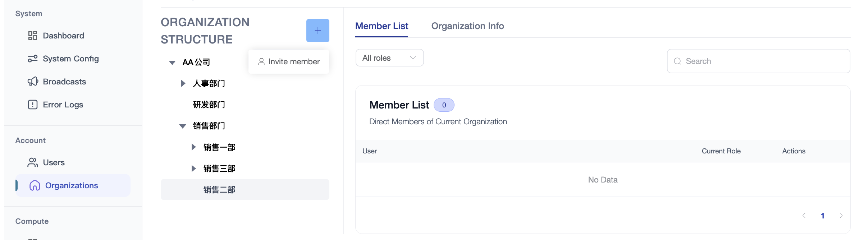
Task: Switch to the Member List tab
Action: [382, 26]
